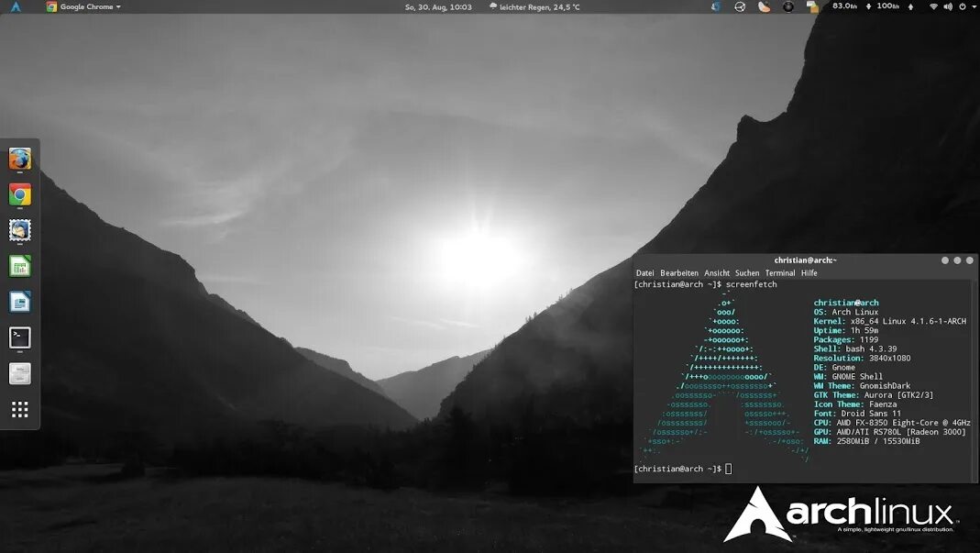The width and height of the screenshot is (980, 553).
Task: Click the 'OS: Arch Linux' line
Action: [x=845, y=312]
